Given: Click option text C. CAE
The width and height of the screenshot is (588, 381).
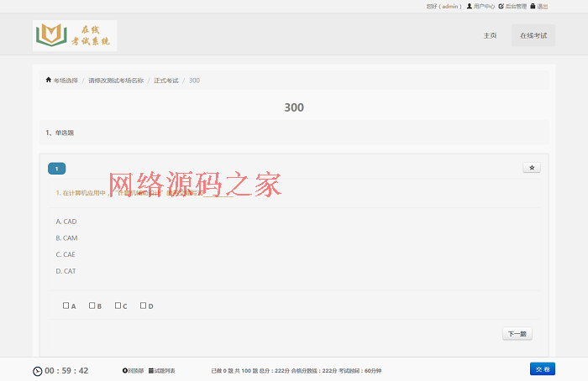Looking at the screenshot, I should click(66, 254).
